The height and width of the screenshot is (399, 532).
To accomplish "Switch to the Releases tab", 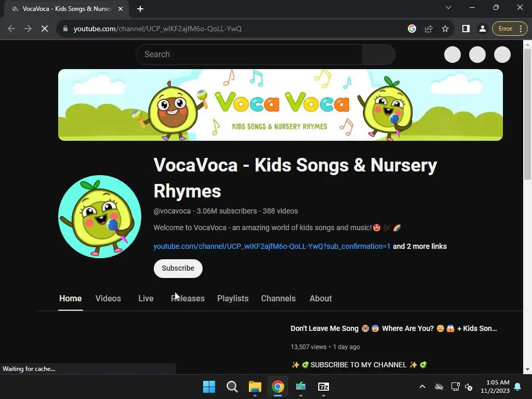I will pos(188,299).
